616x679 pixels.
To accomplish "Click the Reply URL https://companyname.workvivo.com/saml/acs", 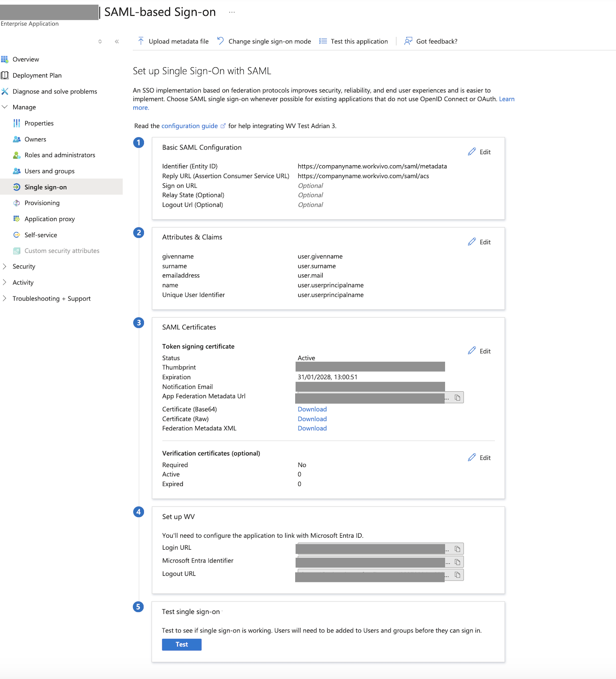I will (x=363, y=176).
